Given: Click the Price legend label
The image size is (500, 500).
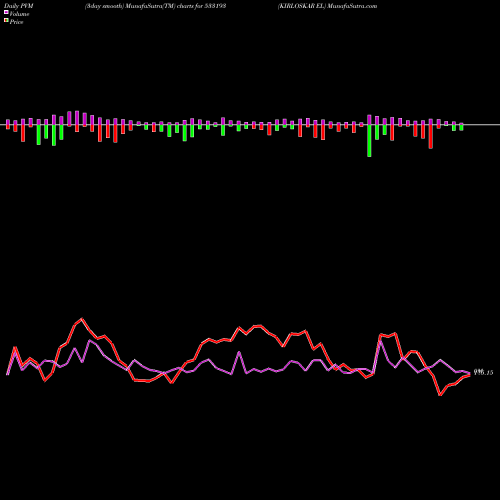Looking at the screenshot, I should click(x=16, y=22).
